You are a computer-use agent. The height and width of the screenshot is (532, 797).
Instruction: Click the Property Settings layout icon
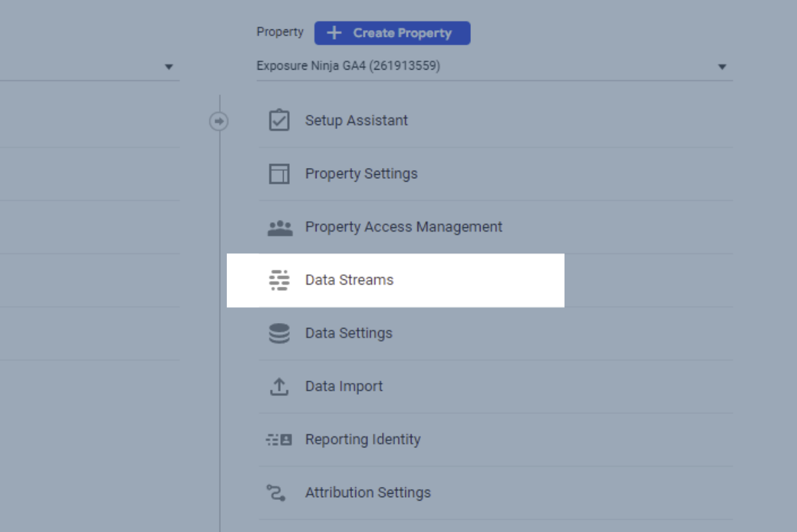[279, 174]
